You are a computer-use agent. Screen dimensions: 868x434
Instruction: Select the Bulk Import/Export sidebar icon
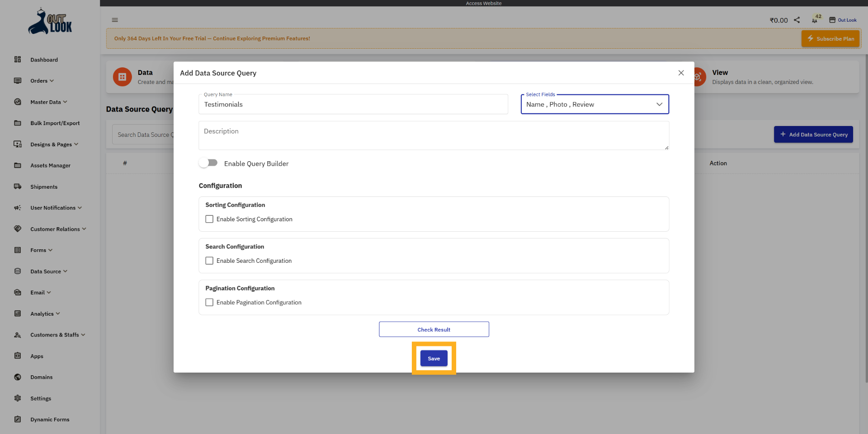point(18,123)
